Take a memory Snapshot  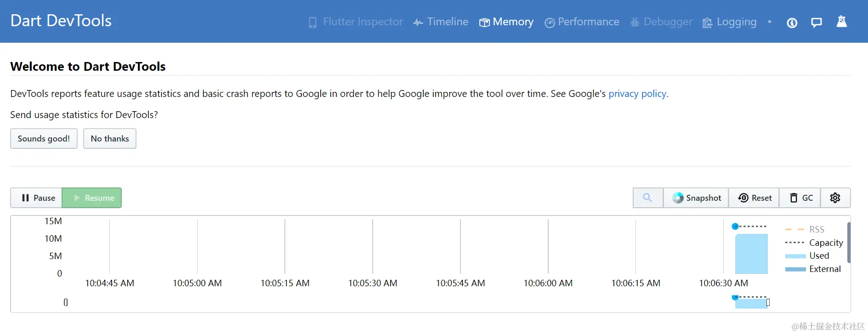(696, 198)
